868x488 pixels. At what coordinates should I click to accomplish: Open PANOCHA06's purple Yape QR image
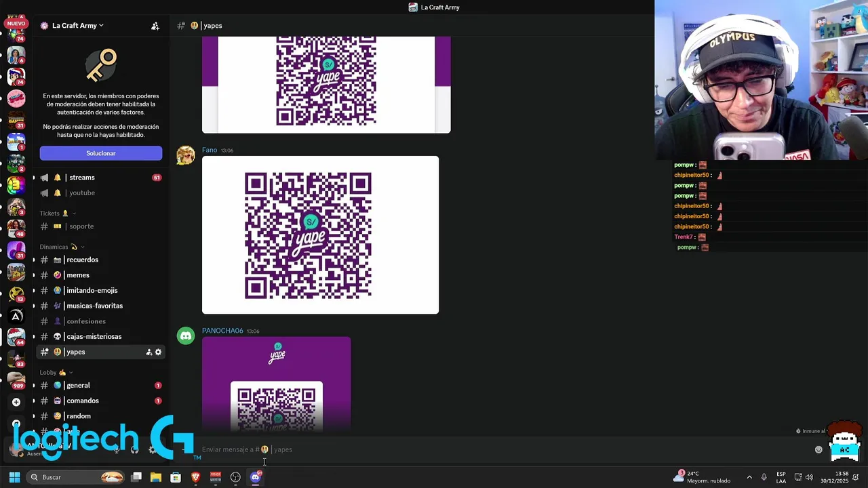[x=276, y=384]
